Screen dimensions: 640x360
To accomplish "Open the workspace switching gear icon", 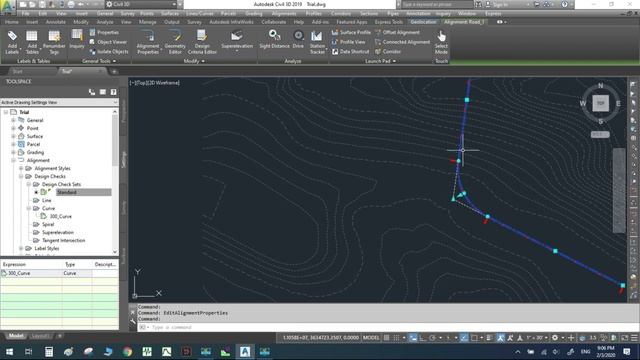I will pos(555,338).
